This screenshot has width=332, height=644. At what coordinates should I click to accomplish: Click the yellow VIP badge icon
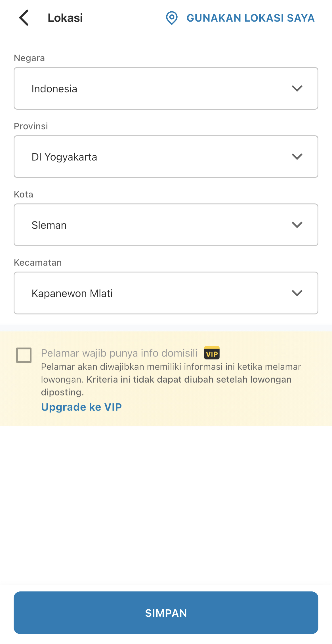tap(212, 353)
